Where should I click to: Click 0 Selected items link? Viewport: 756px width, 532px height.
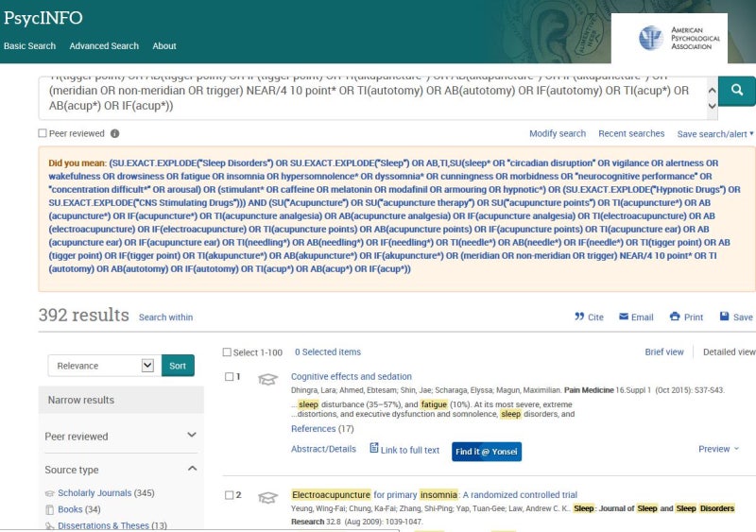coord(328,352)
